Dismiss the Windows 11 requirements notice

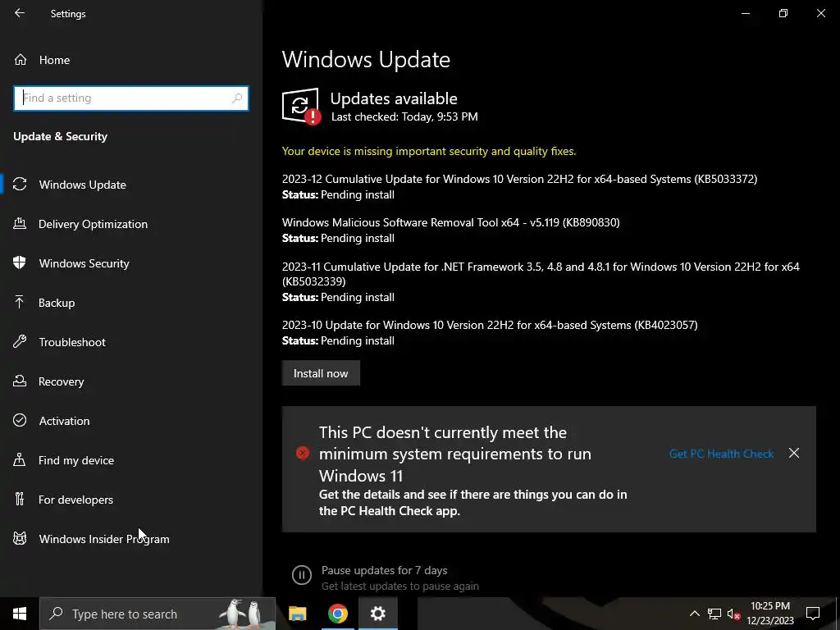click(794, 453)
